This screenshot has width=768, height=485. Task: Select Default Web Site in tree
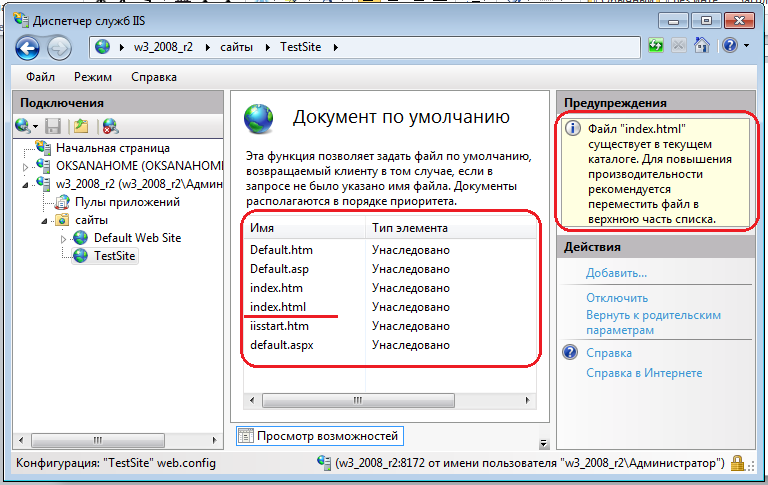pos(138,238)
